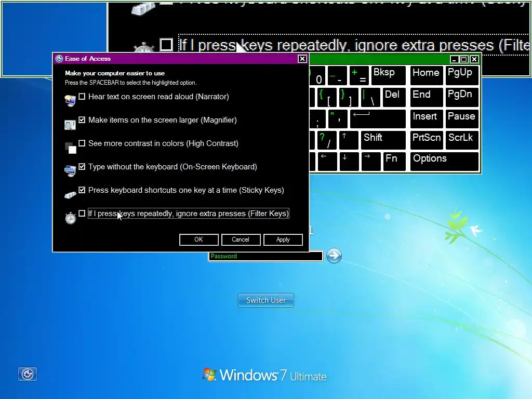This screenshot has height=399, width=532.
Task: Submit password with the arrow button
Action: point(334,256)
